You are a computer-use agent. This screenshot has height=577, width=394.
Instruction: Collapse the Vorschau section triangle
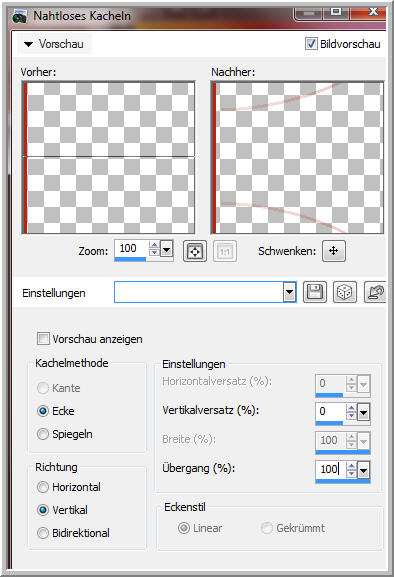click(28, 44)
